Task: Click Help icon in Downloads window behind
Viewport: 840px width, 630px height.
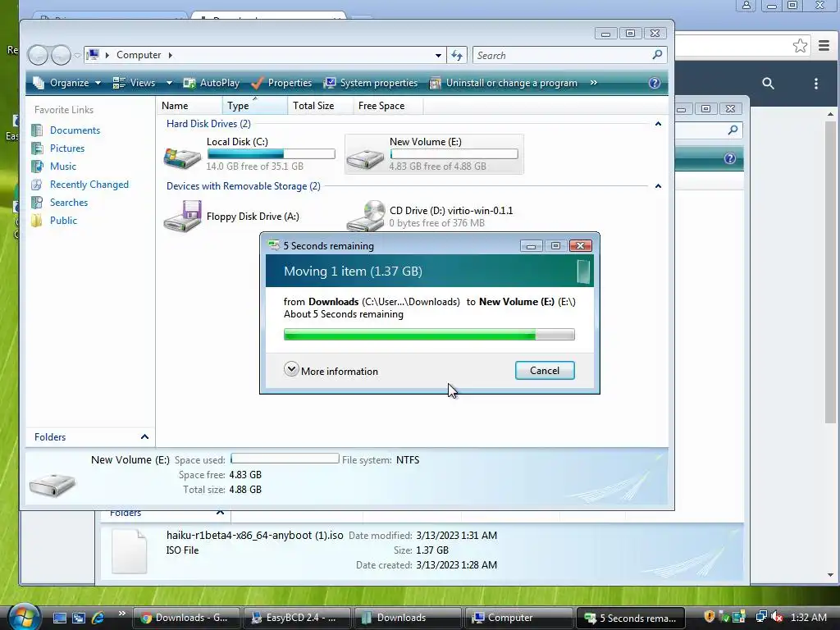Action: coord(729,158)
